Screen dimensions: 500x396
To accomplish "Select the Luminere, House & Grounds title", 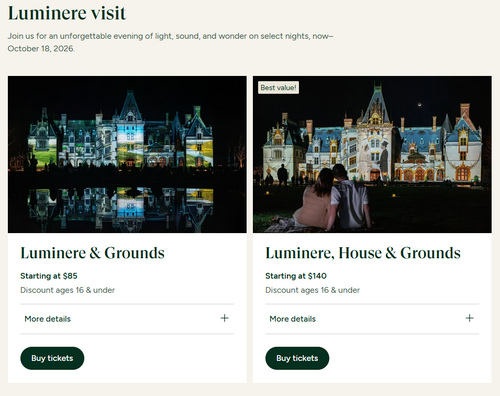I will pos(363,253).
